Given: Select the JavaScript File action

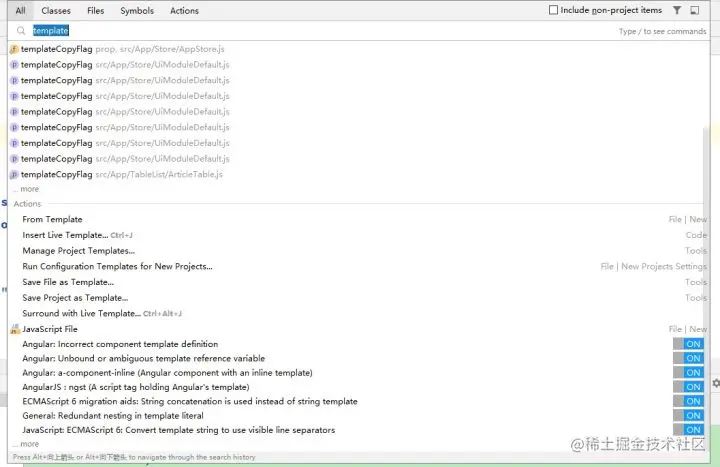Looking at the screenshot, I should tap(358, 329).
